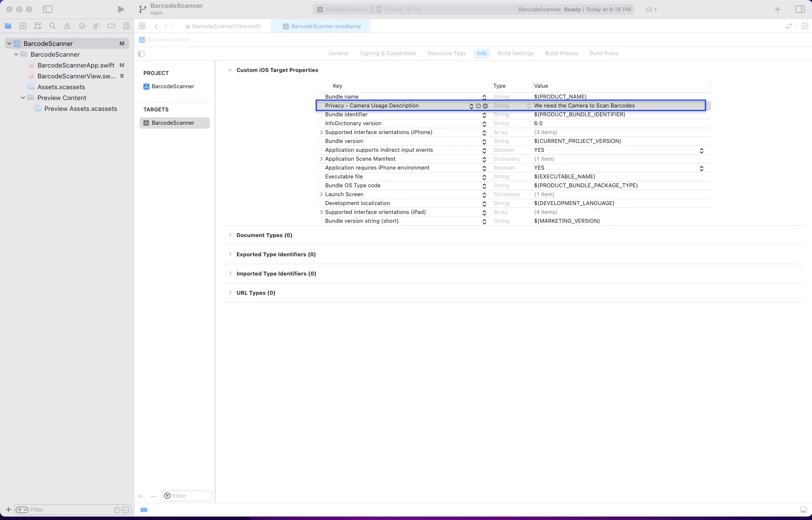Switch to the General tab

click(338, 53)
